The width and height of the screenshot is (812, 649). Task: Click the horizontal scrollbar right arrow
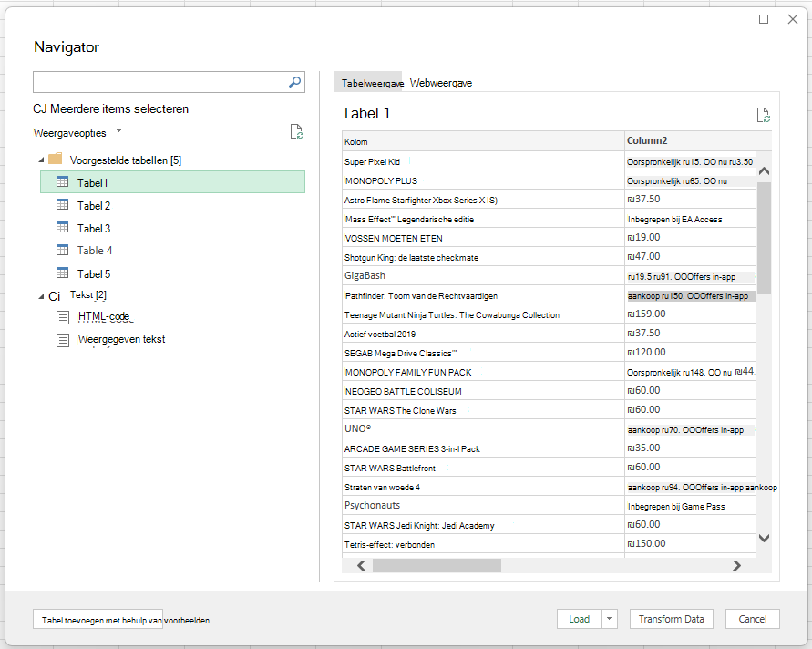[736, 566]
